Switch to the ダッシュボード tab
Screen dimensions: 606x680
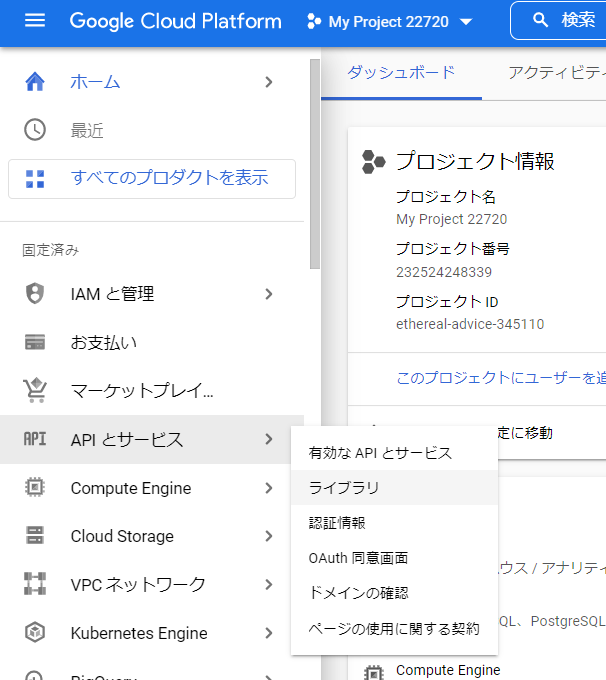[x=401, y=73]
